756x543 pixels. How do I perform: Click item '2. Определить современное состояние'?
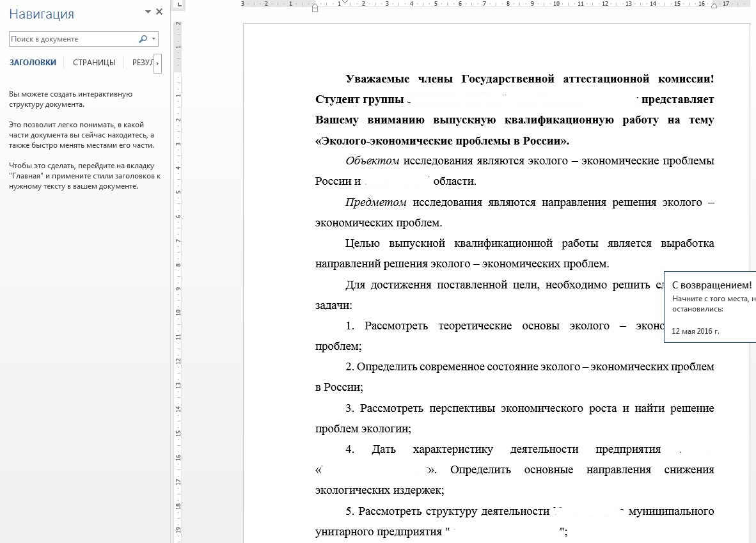pos(530,367)
